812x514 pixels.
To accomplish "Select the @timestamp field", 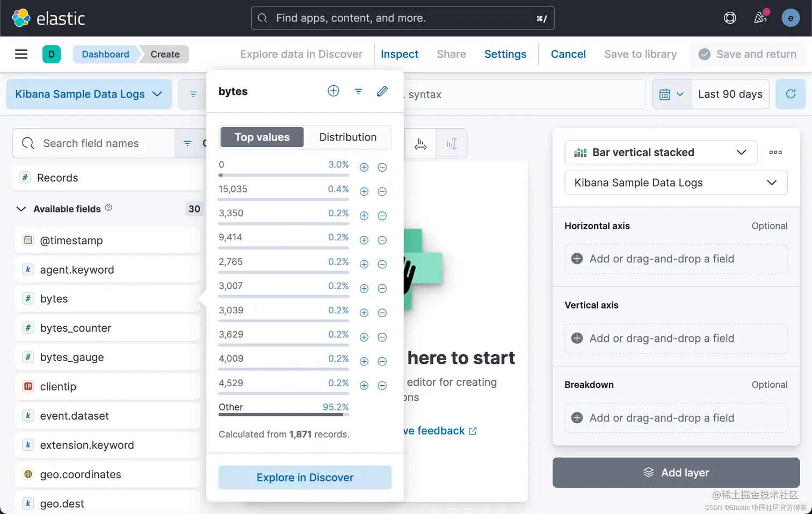I will click(x=107, y=240).
